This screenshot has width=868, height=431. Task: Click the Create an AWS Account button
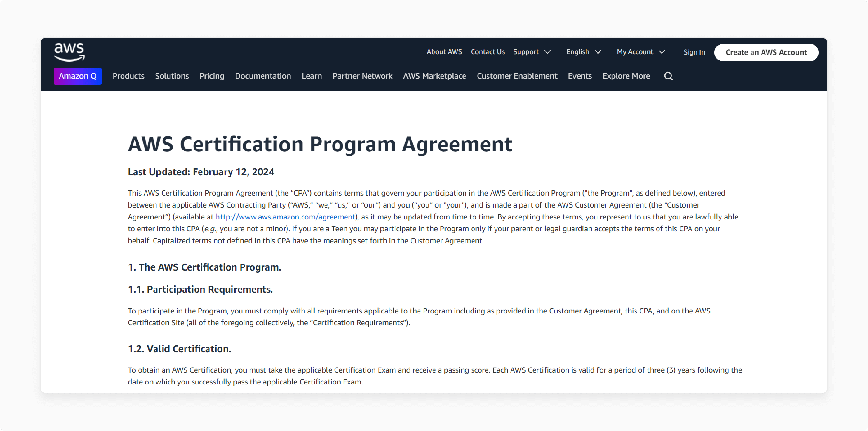pos(766,52)
